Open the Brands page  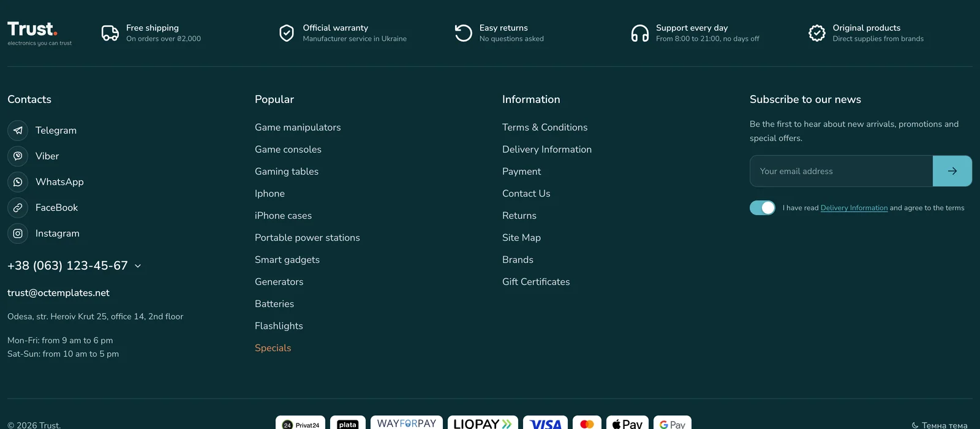pyautogui.click(x=518, y=260)
